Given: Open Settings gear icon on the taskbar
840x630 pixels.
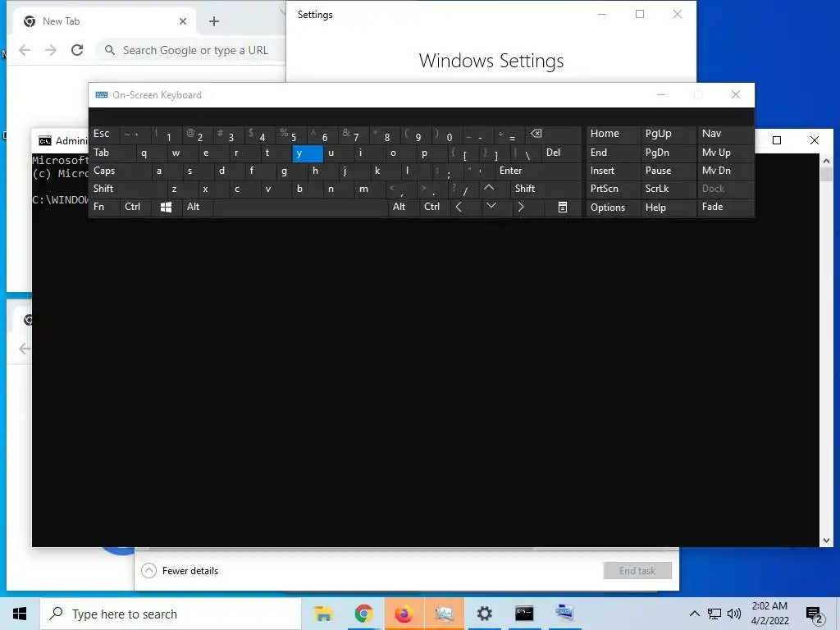Looking at the screenshot, I should click(x=484, y=614).
